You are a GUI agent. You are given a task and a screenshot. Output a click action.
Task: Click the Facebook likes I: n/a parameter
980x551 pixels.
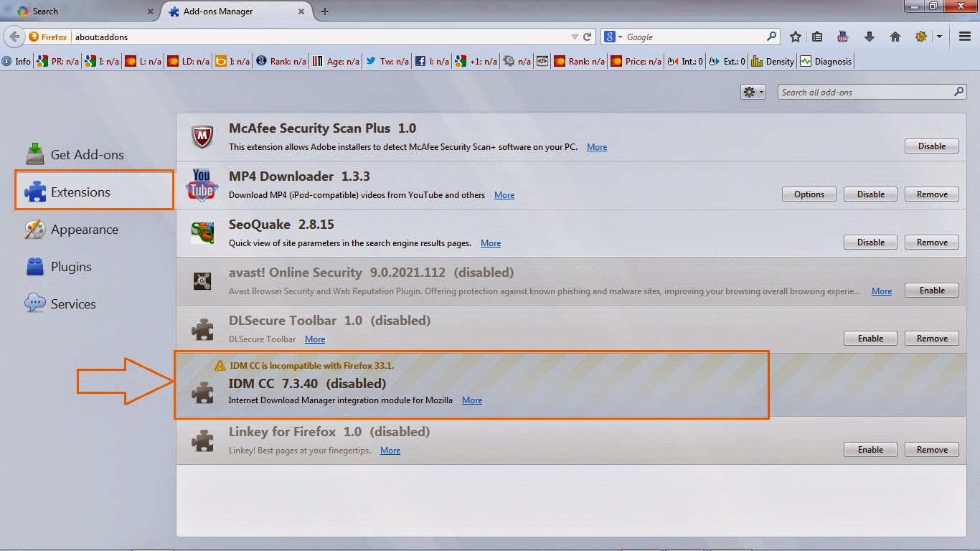[433, 62]
